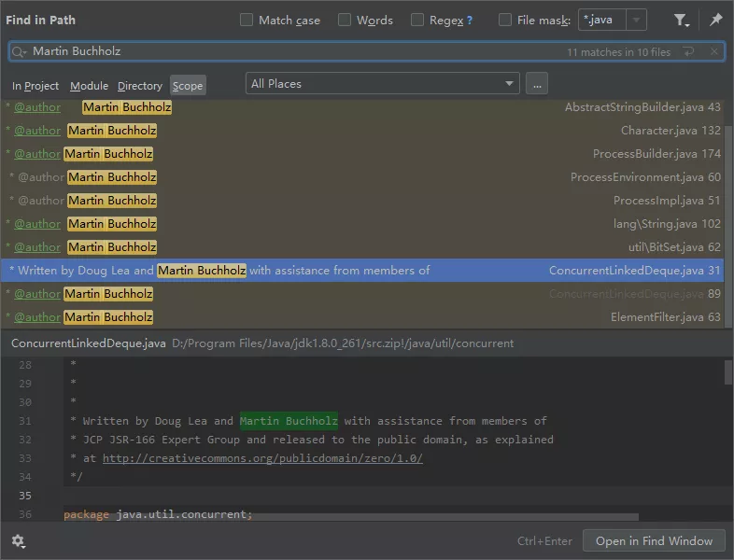
Task: Pin the Find in Path window
Action: point(715,20)
